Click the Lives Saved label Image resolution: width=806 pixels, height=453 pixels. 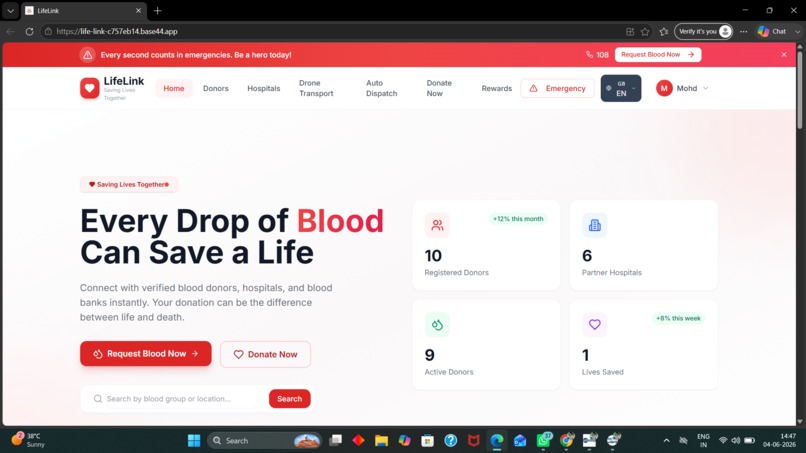click(x=602, y=372)
